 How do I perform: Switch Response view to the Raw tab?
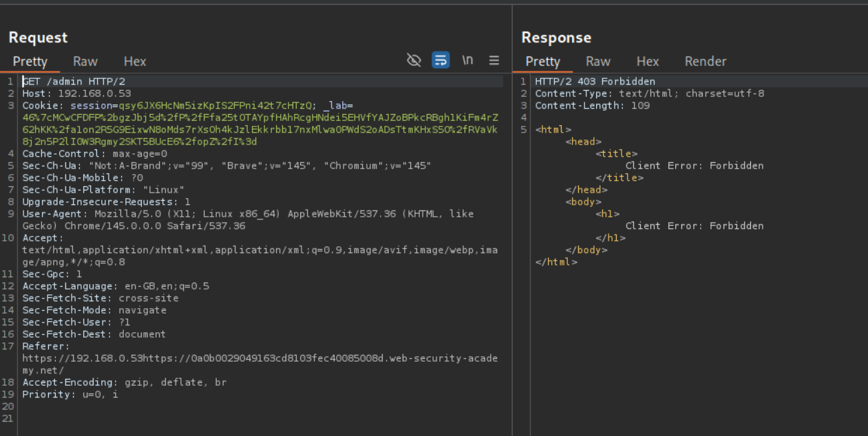tap(598, 61)
